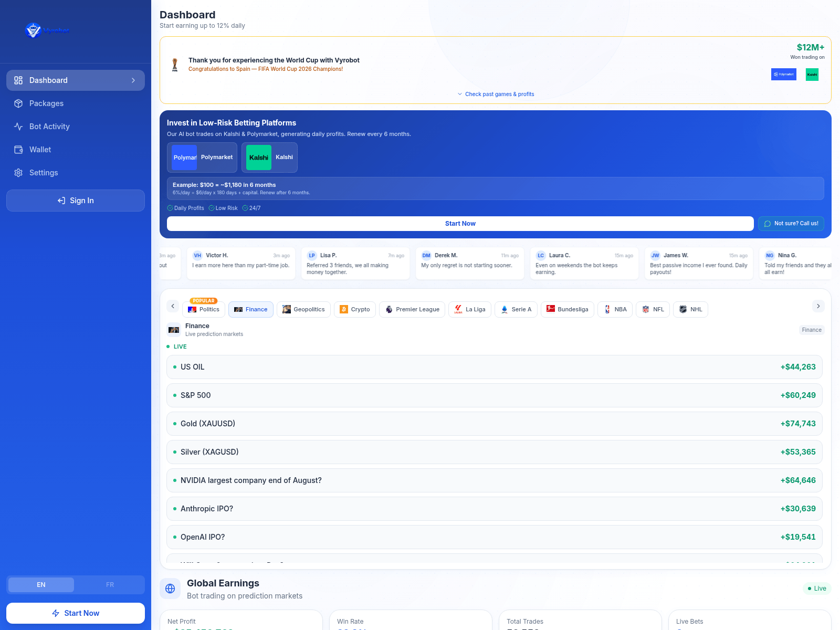The width and height of the screenshot is (840, 630).
Task: Click the Sign In button
Action: [x=76, y=201]
